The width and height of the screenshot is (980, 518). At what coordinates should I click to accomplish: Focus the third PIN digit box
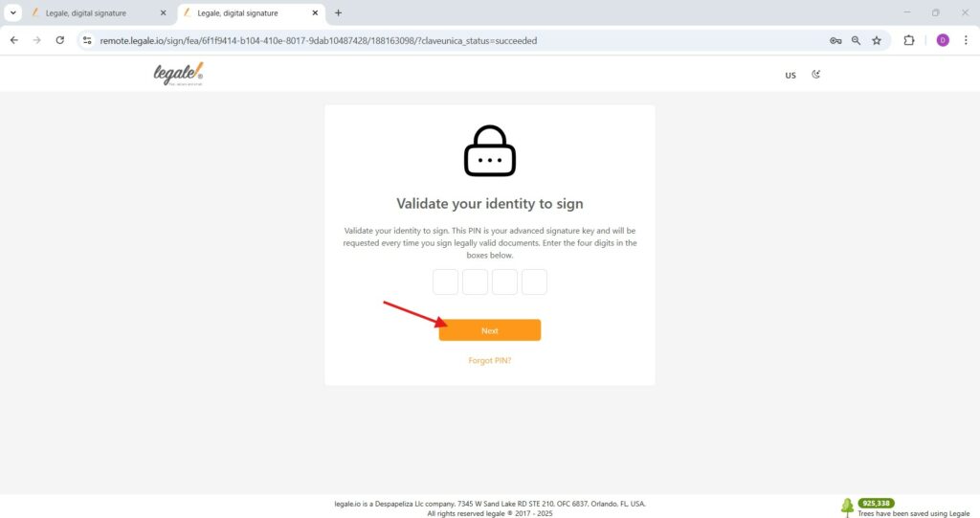pos(504,282)
